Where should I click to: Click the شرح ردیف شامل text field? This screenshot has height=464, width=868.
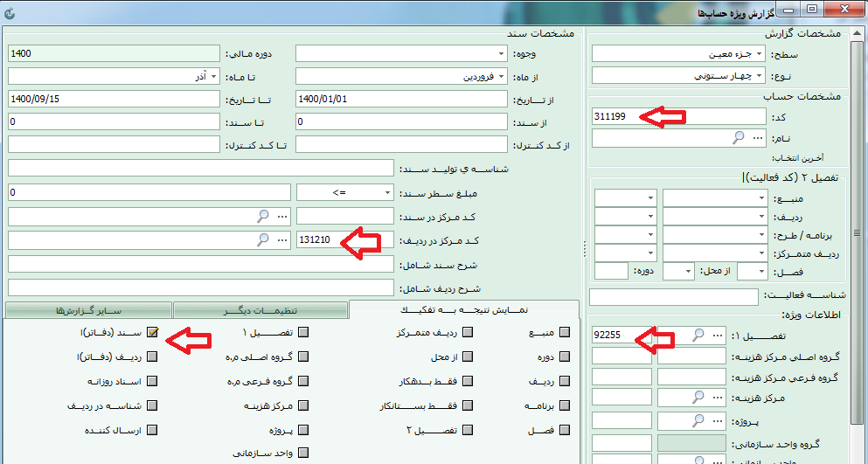click(201, 287)
